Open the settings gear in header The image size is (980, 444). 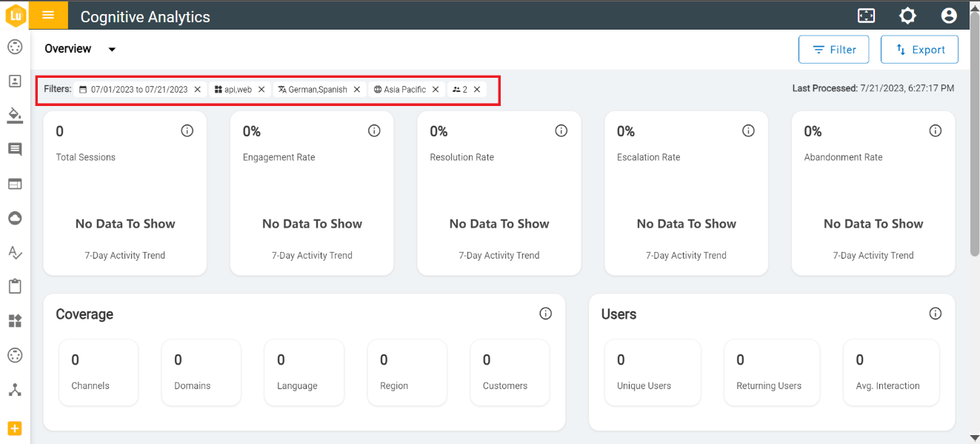click(x=907, y=16)
